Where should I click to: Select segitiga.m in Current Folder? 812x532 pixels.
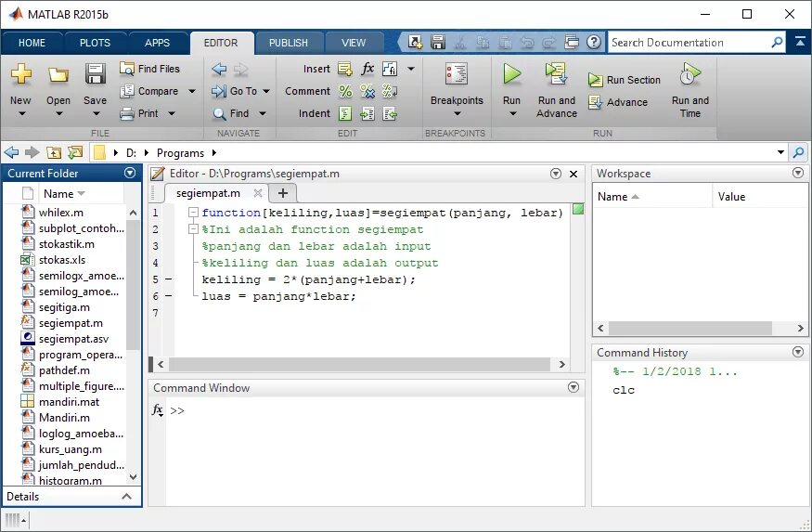click(x=64, y=307)
